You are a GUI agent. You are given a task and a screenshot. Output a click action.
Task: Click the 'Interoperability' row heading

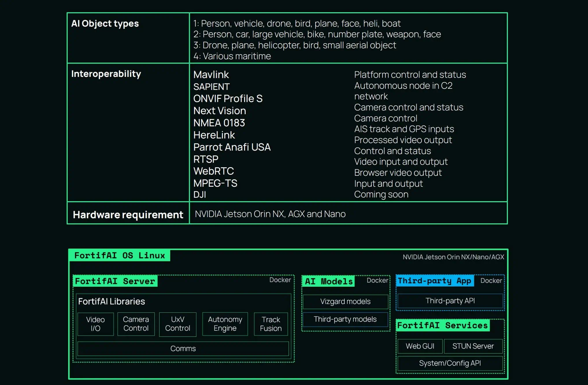(106, 74)
